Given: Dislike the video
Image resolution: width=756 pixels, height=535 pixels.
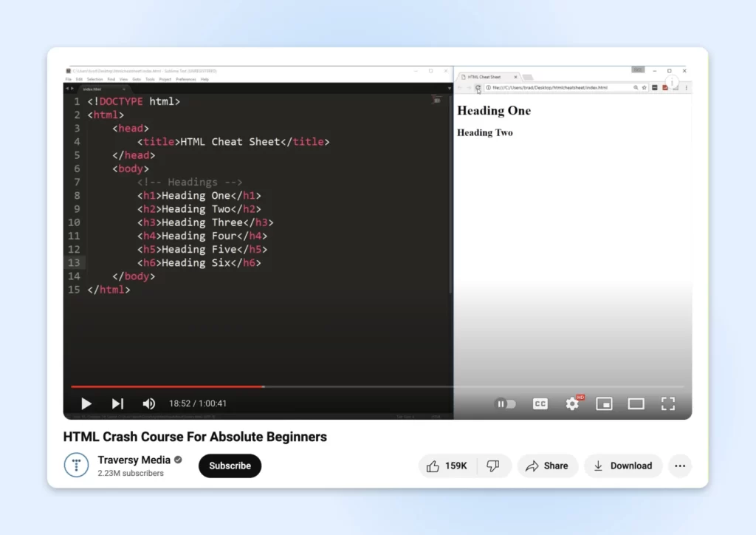Looking at the screenshot, I should 493,466.
